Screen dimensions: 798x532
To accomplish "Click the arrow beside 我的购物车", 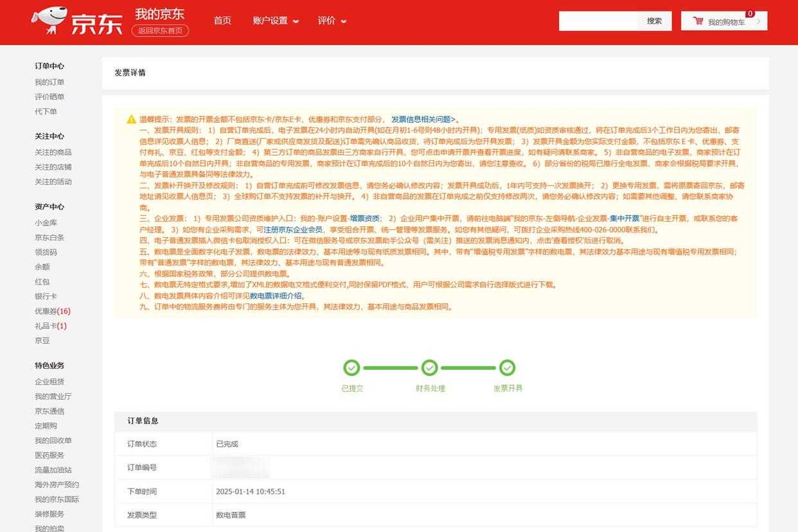I will pos(758,21).
